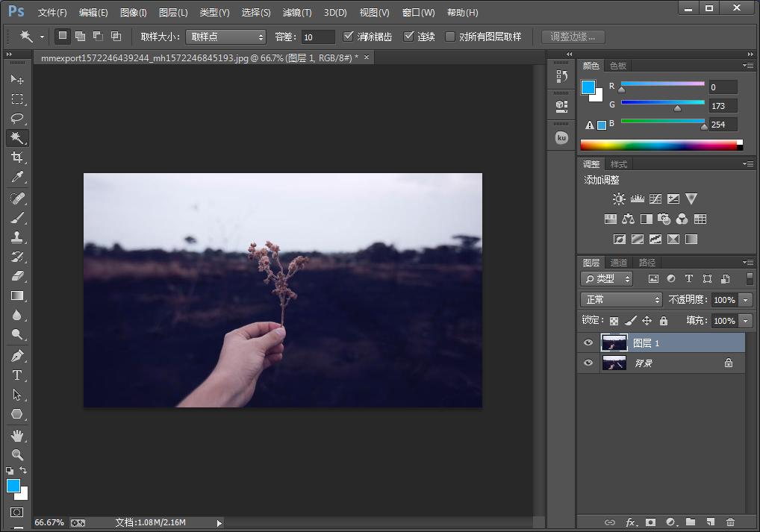The image size is (760, 532).
Task: Select the Horizontal Type tool
Action: click(16, 375)
